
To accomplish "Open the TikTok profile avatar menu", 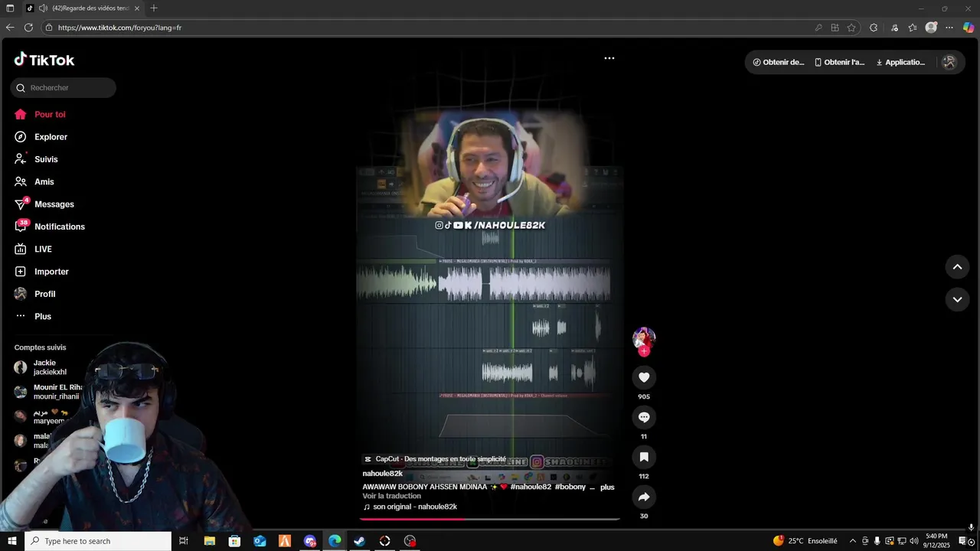I will (x=949, y=63).
